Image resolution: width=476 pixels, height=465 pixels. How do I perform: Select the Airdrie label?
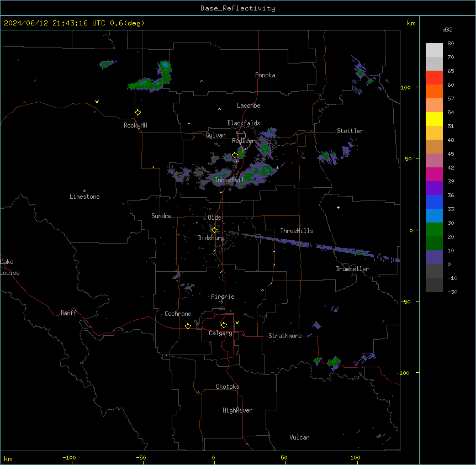223,297
